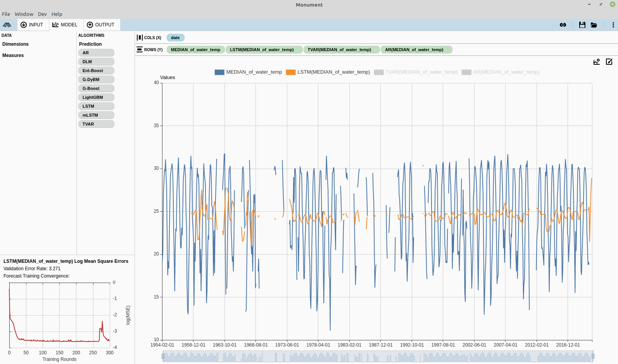
Task: Click the Measures heading
Action: pos(13,55)
